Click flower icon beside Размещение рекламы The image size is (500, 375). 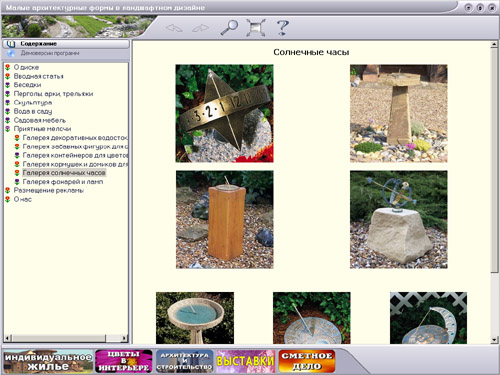(8, 190)
